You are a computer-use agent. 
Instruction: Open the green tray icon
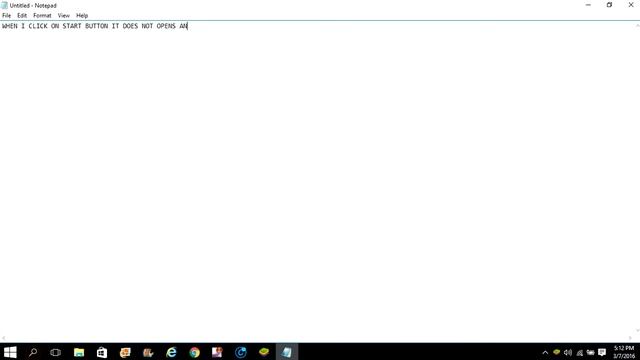tap(556, 352)
